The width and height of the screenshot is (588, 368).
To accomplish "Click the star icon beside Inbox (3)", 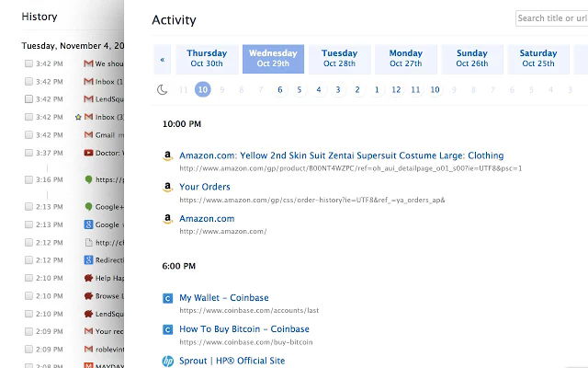I will pyautogui.click(x=78, y=117).
